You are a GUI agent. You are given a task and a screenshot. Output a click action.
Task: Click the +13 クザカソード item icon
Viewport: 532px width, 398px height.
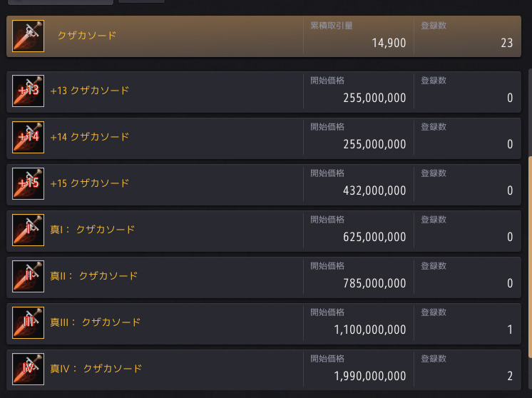pyautogui.click(x=29, y=91)
